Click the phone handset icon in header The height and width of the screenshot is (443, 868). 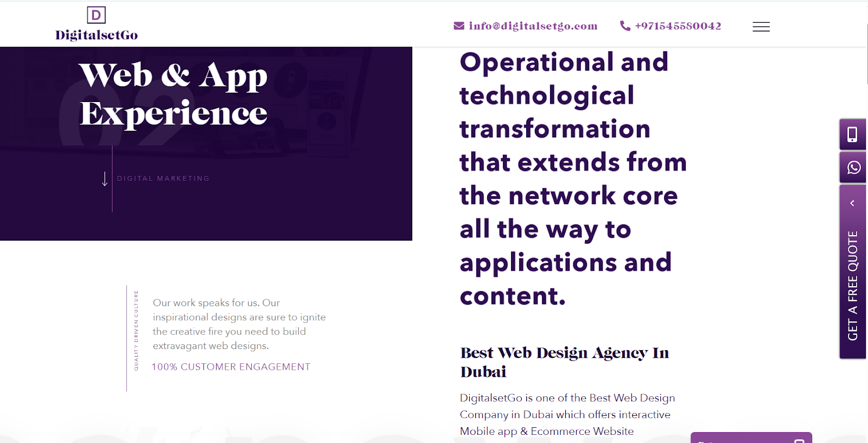click(625, 26)
